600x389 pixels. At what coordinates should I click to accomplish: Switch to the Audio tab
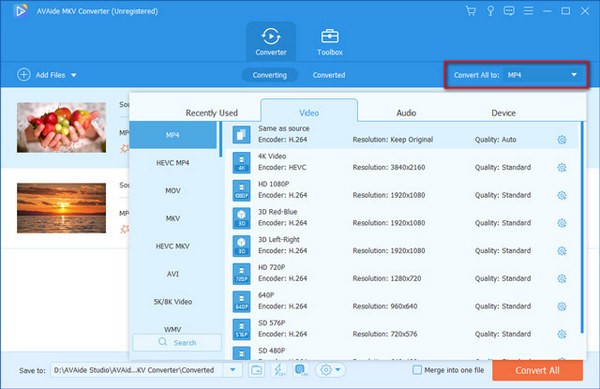coord(406,113)
